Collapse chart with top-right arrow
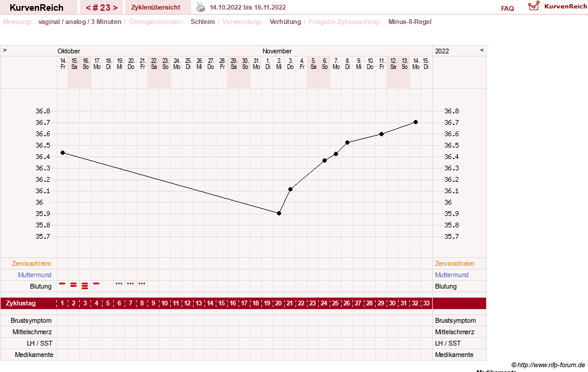This screenshot has width=588, height=372. click(482, 50)
